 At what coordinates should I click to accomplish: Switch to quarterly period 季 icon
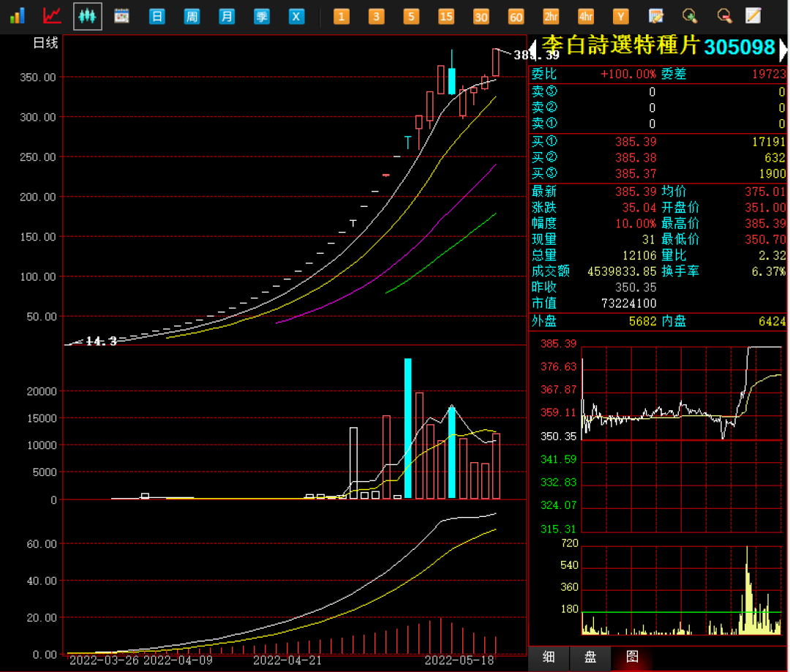coord(261,17)
